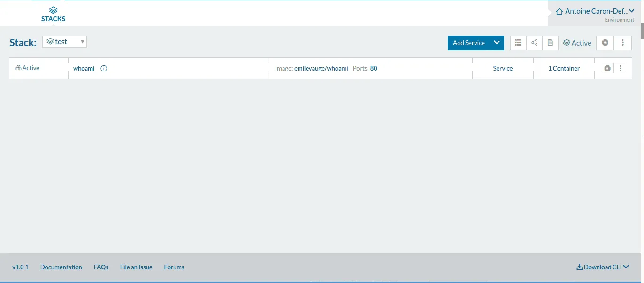Screen dimensions: 644x283
Task: Switch to the stack list view icon
Action: (518, 43)
